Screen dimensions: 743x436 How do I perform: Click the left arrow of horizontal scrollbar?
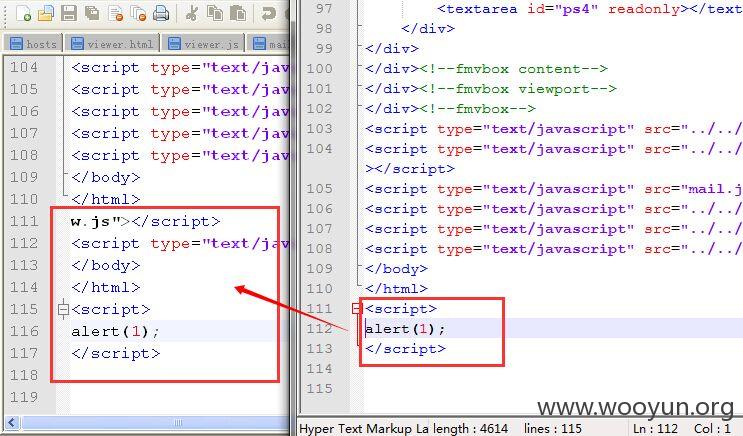(x=12, y=422)
